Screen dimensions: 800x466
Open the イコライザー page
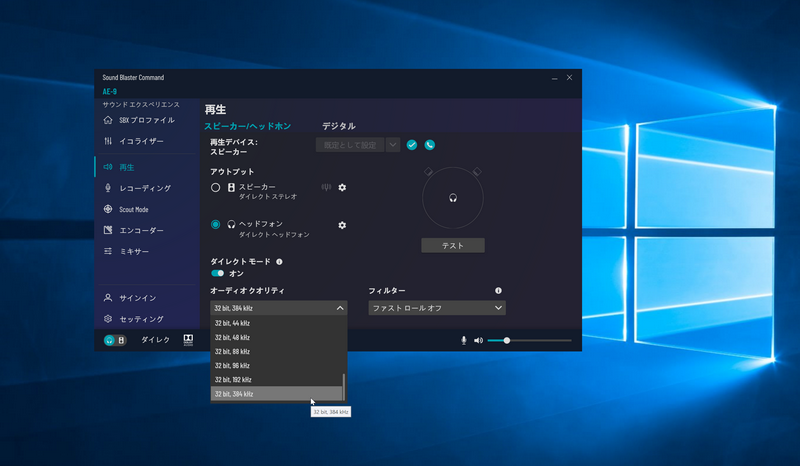click(134, 141)
